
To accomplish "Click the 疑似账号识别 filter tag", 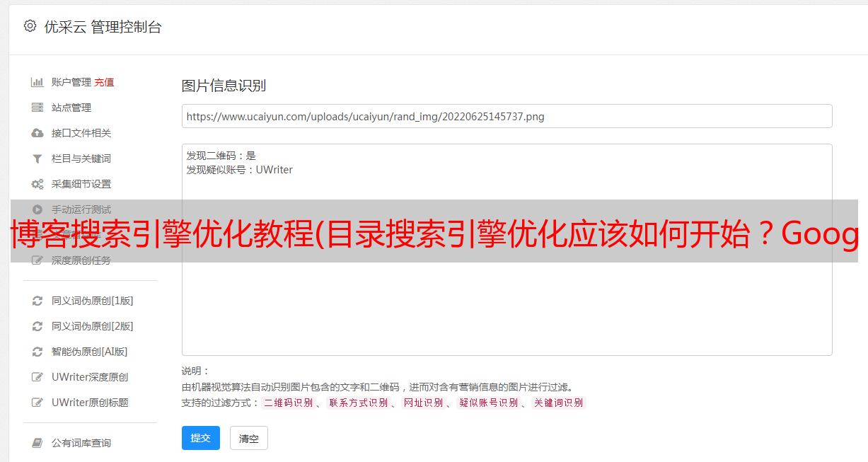I will click(x=488, y=403).
